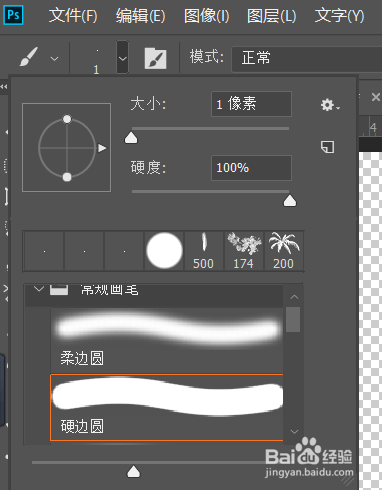Click the 硬度 hardness input field

pos(251,168)
